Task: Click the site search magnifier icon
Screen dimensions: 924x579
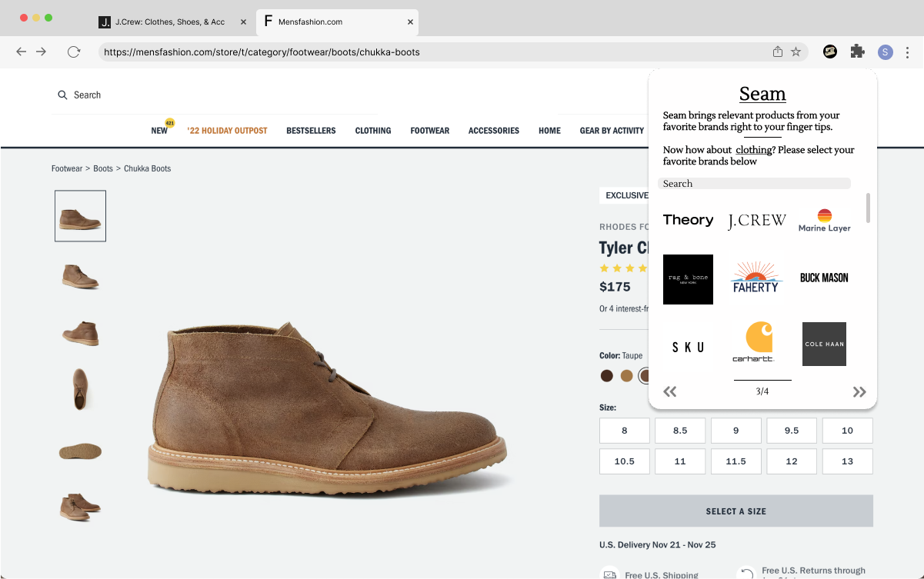Action: point(62,95)
